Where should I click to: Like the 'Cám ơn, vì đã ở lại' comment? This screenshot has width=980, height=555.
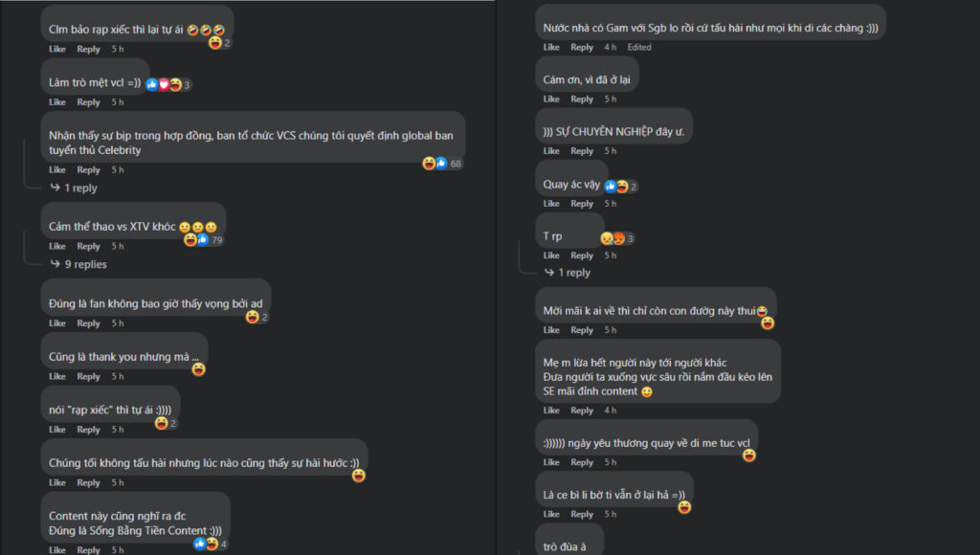[x=551, y=100]
